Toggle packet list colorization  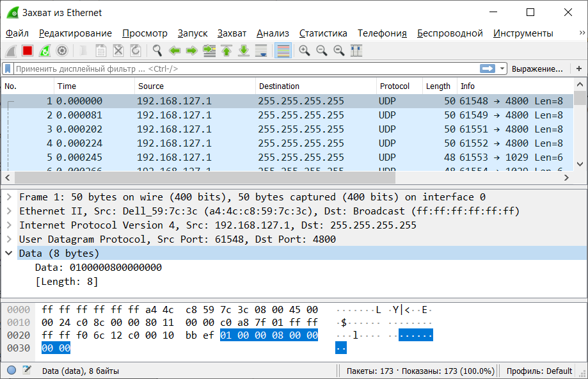[283, 51]
